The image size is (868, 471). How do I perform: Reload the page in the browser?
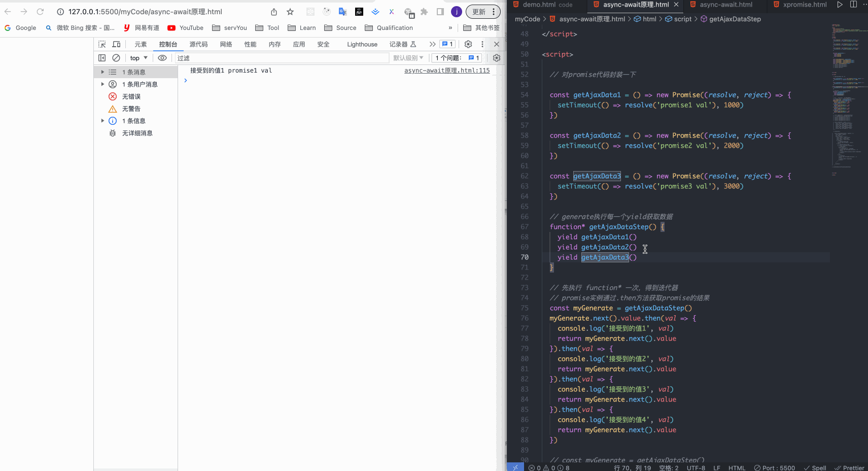(40, 12)
